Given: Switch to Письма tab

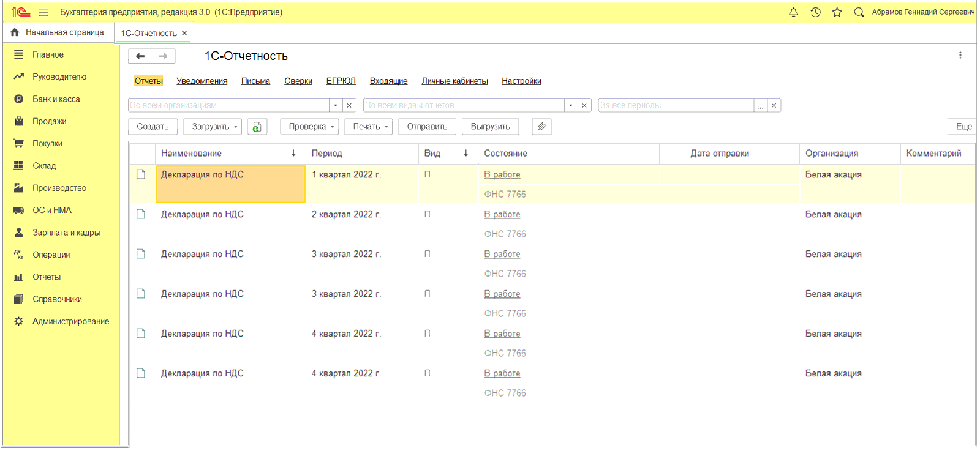Looking at the screenshot, I should click(x=255, y=81).
